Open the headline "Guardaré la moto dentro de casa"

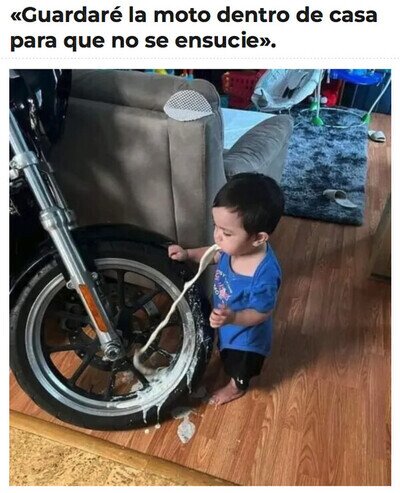click(x=194, y=29)
